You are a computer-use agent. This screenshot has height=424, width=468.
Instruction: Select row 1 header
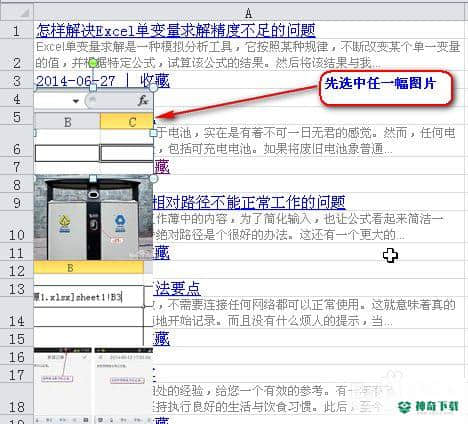pyautogui.click(x=16, y=31)
